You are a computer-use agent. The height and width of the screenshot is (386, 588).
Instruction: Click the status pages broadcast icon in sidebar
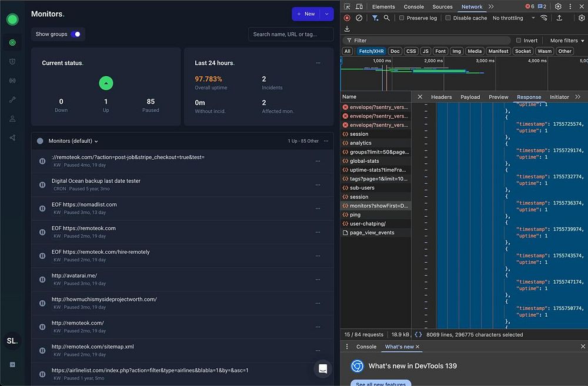coord(12,80)
